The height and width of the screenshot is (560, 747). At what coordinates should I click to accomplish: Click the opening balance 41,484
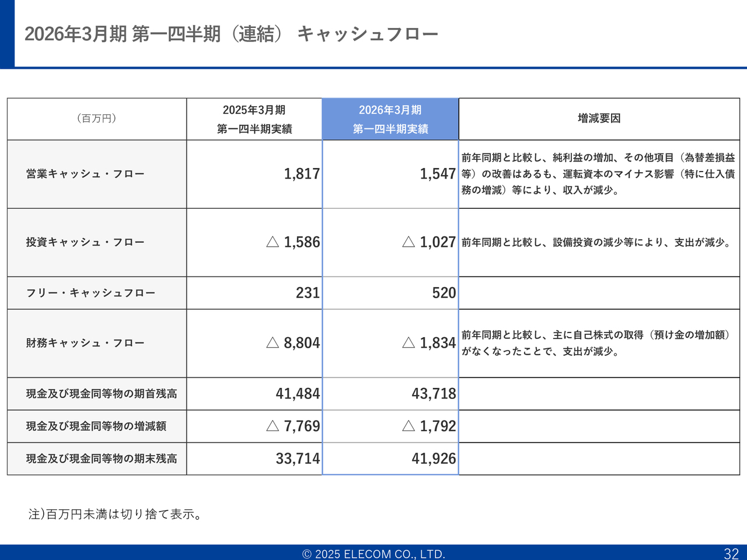point(298,394)
